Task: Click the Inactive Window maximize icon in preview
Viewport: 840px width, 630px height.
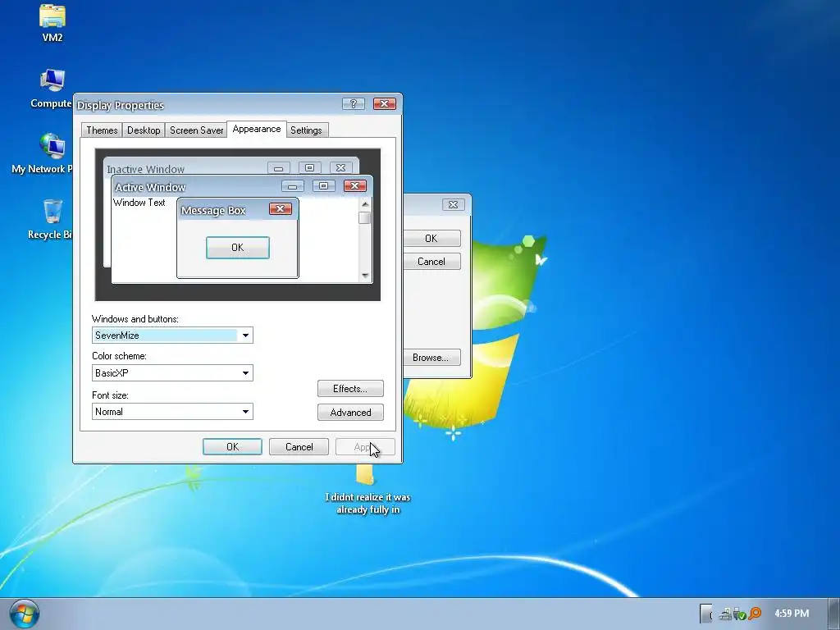Action: pos(309,167)
